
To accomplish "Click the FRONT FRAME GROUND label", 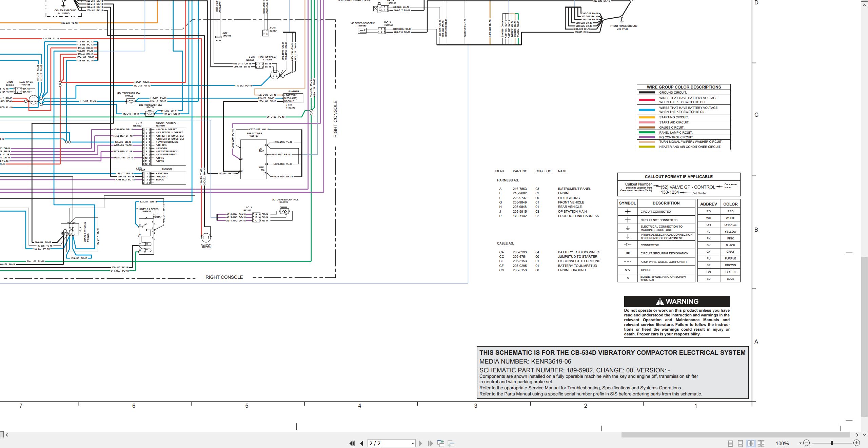I will (x=624, y=26).
